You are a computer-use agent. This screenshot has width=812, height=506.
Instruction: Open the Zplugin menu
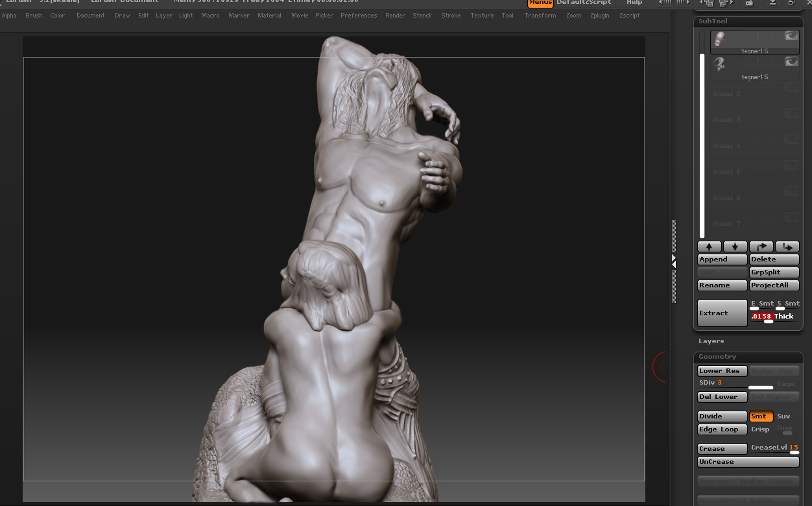599,16
